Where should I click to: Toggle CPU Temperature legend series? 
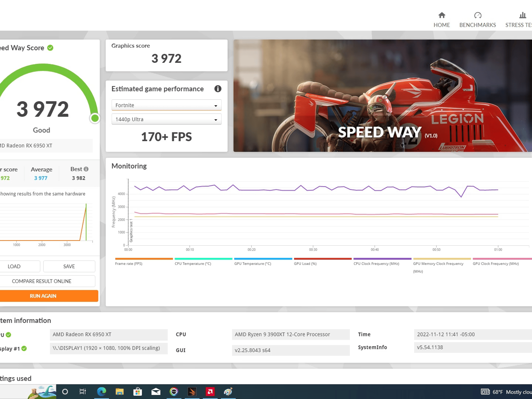(x=203, y=262)
